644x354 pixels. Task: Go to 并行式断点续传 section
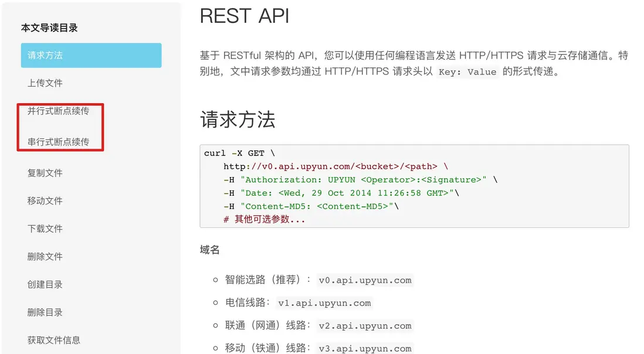tap(59, 111)
